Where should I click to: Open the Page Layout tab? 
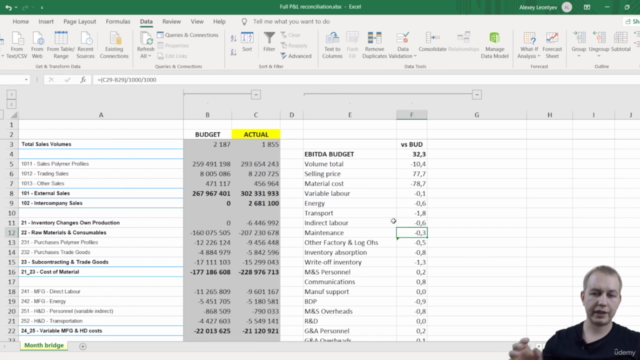(80, 22)
